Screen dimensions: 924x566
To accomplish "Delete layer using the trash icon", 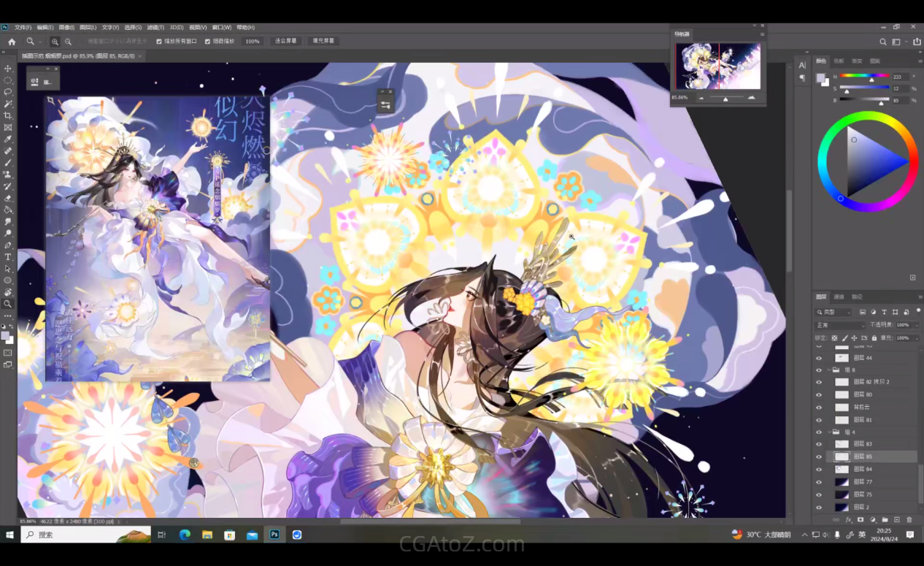I will click(x=909, y=520).
